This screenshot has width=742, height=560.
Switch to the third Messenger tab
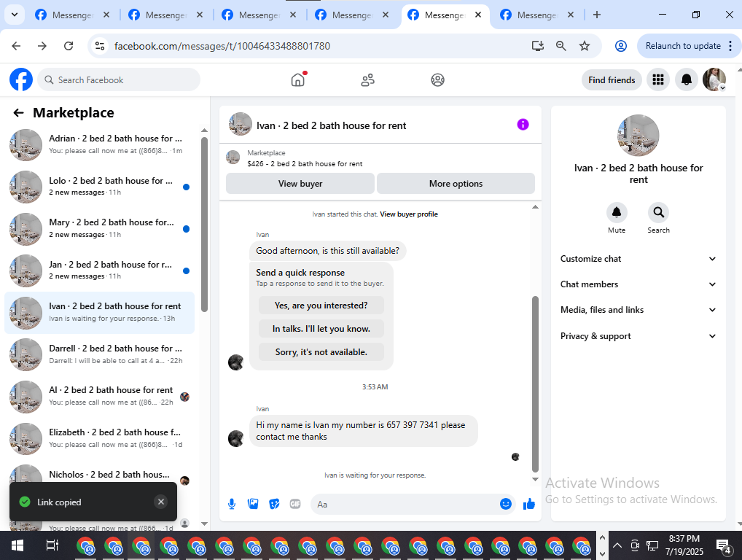pos(258,15)
